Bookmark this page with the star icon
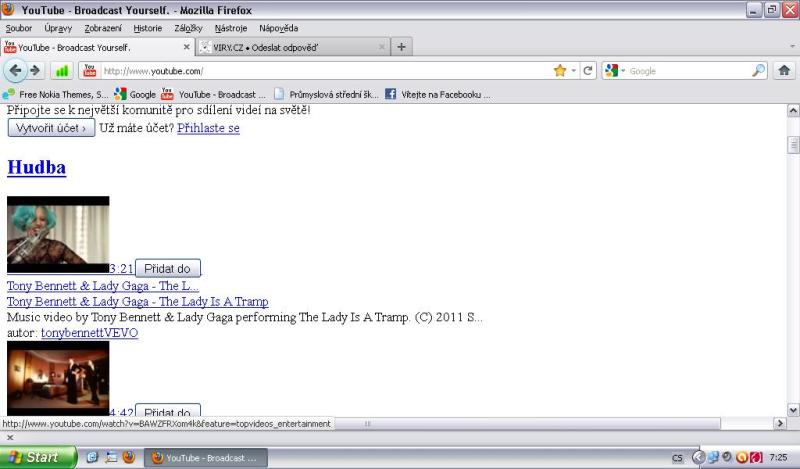This screenshot has width=800, height=469. pos(560,71)
